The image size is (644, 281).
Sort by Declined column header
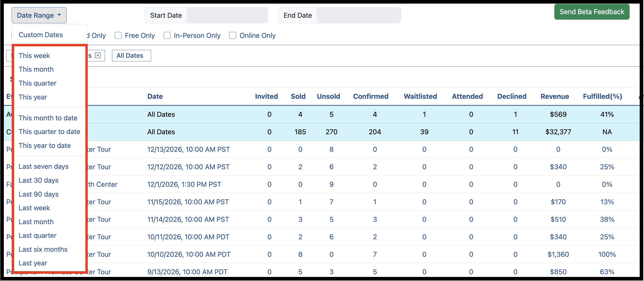(512, 96)
